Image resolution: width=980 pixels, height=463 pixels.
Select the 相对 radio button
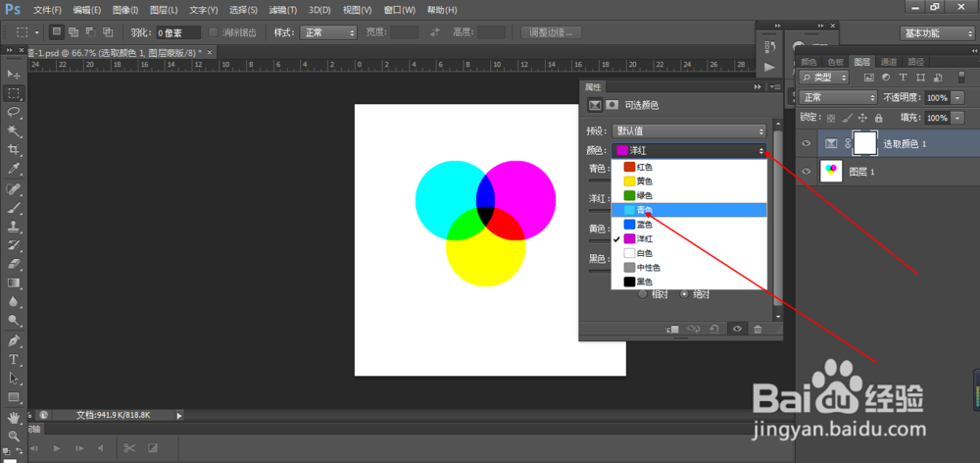coord(642,294)
